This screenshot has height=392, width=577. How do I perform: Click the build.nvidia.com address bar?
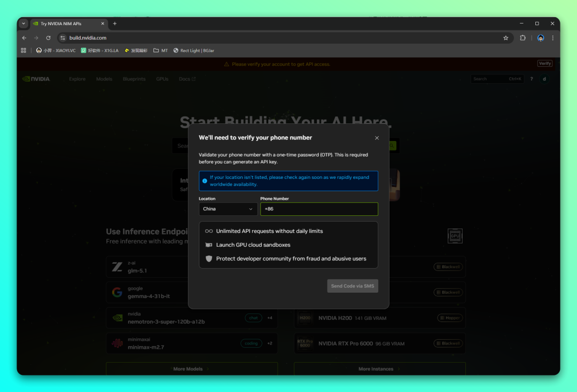(267, 38)
